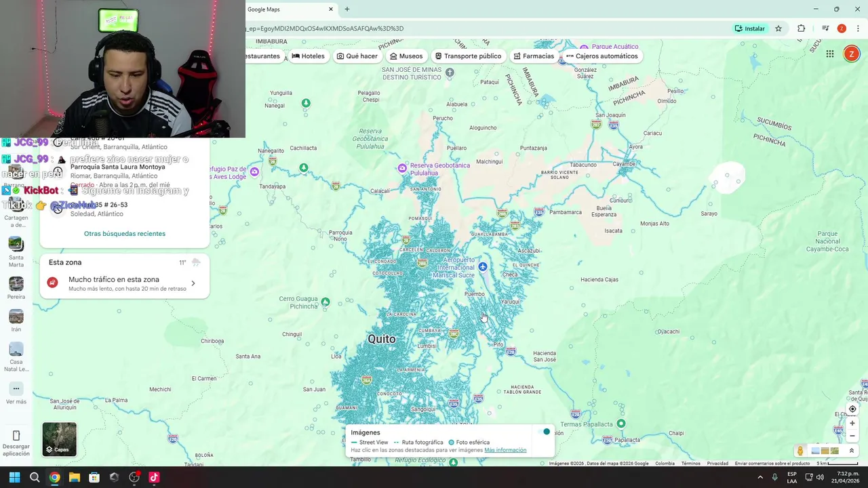
Task: Expand traffic info Mucho tráfico chevron
Action: click(193, 283)
